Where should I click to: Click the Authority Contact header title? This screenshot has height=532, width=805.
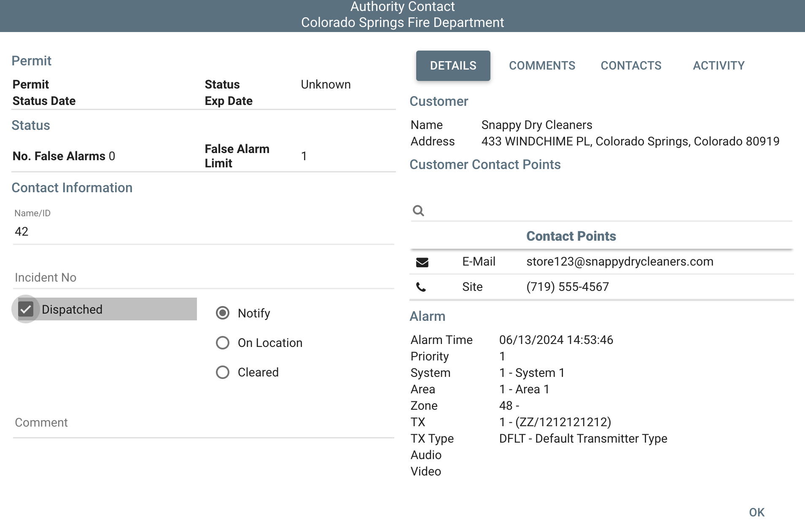point(403,7)
